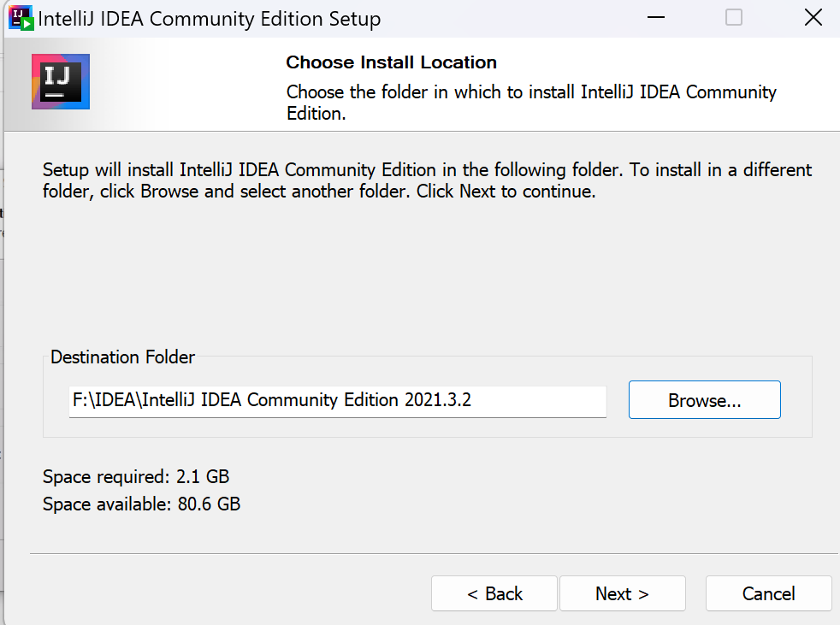The width and height of the screenshot is (840, 625).
Task: Close the setup window with the X
Action: [x=813, y=18]
